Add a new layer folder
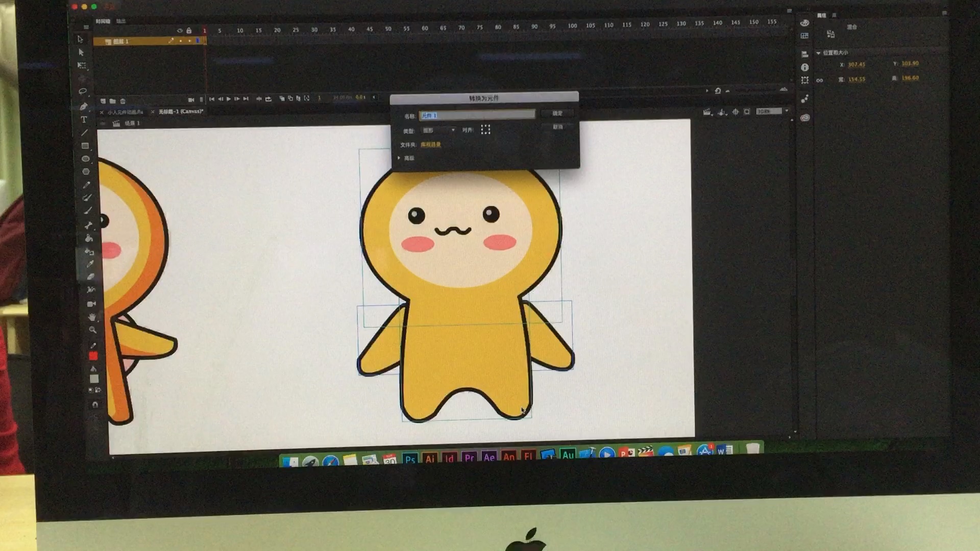Viewport: 980px width, 551px height. (x=112, y=101)
